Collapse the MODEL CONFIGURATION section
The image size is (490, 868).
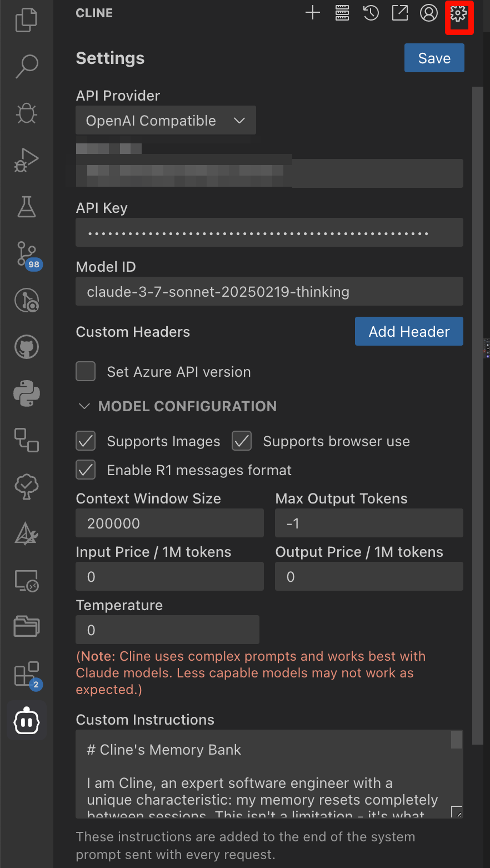coord(176,406)
